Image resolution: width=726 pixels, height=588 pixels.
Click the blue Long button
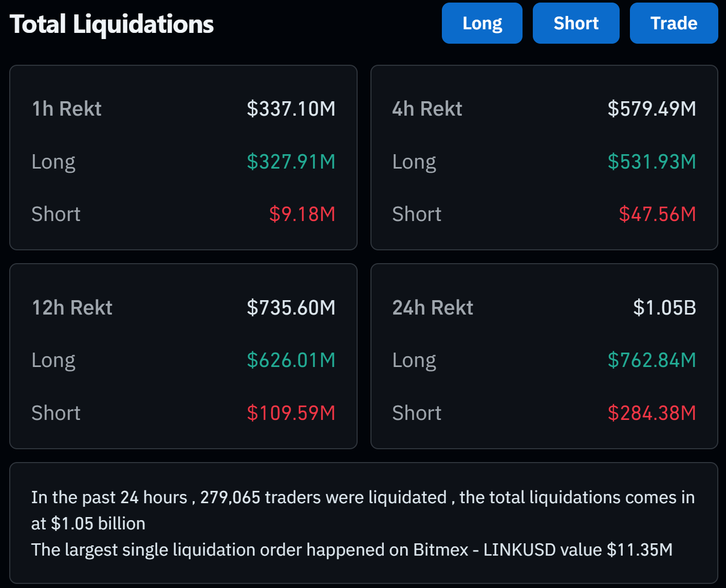pyautogui.click(x=482, y=24)
